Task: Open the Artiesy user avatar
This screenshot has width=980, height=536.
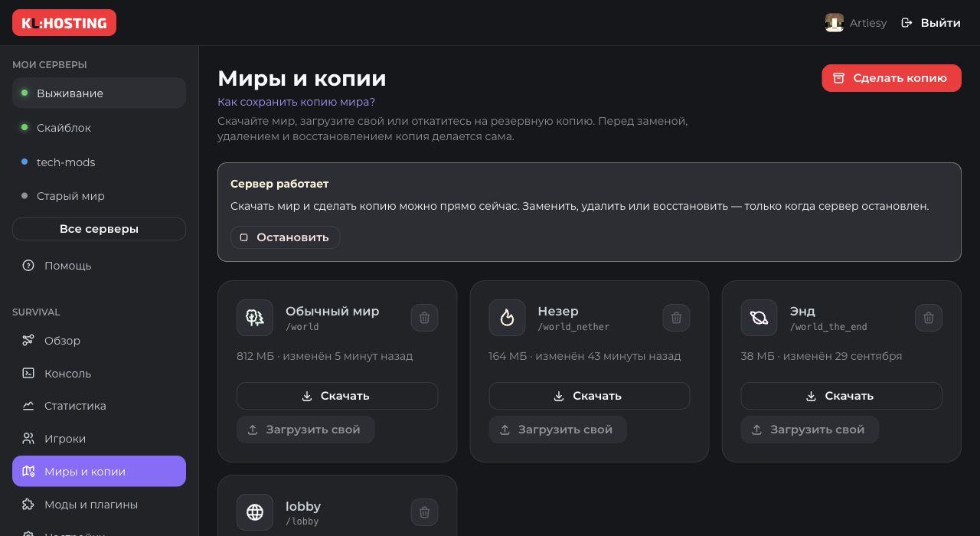Action: pos(834,23)
